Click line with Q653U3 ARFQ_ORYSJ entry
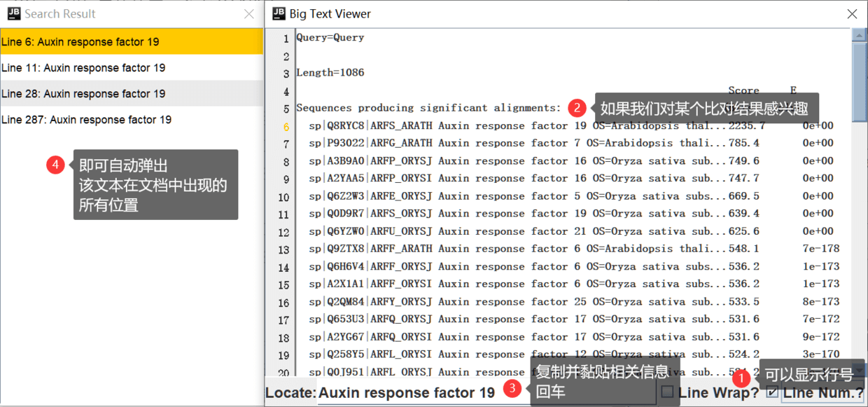The width and height of the screenshot is (868, 407). point(574,319)
